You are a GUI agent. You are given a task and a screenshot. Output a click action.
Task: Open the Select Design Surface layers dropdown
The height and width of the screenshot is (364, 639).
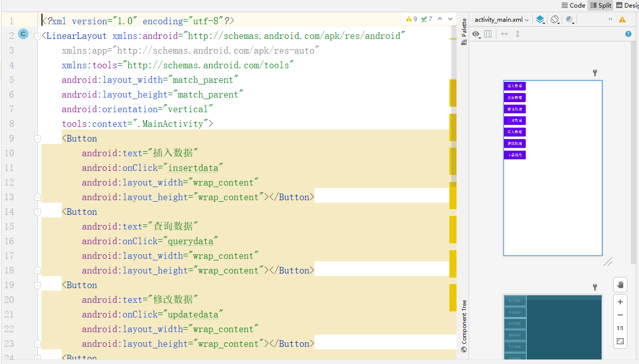pos(540,20)
